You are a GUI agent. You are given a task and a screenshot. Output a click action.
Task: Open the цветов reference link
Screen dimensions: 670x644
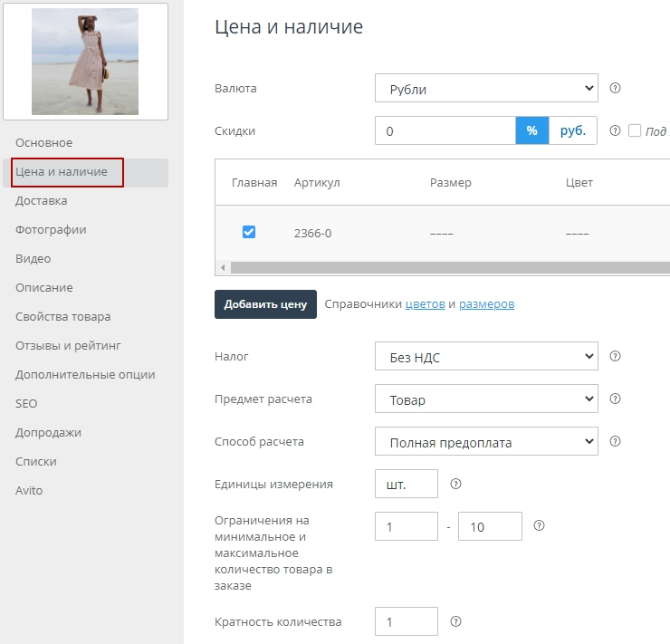click(425, 304)
